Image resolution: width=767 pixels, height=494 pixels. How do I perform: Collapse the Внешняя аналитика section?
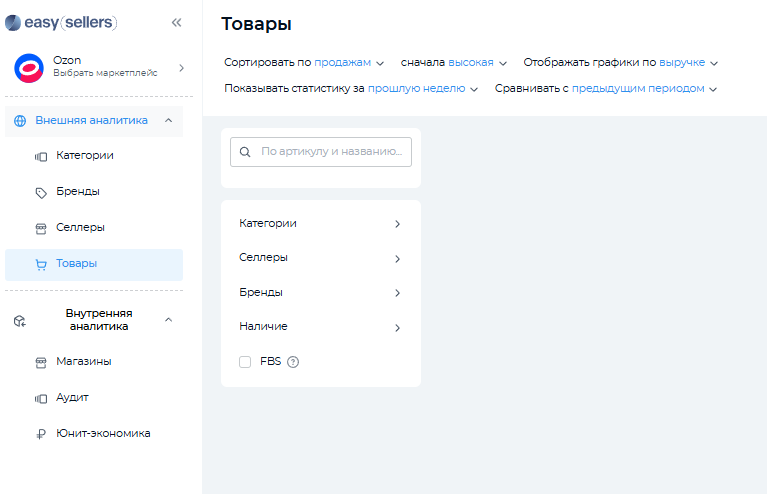point(169,120)
